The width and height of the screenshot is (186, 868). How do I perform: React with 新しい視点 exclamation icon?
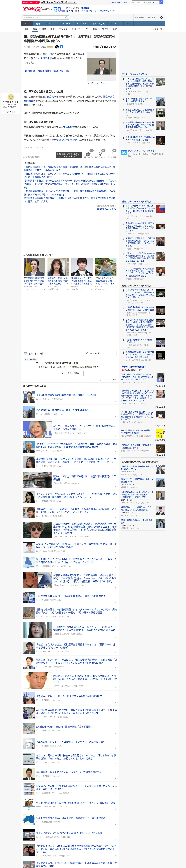(112, 154)
